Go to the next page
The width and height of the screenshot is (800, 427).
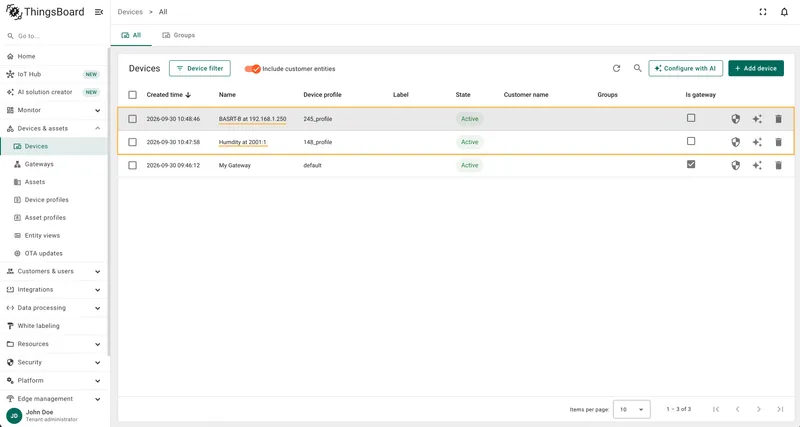pos(759,409)
